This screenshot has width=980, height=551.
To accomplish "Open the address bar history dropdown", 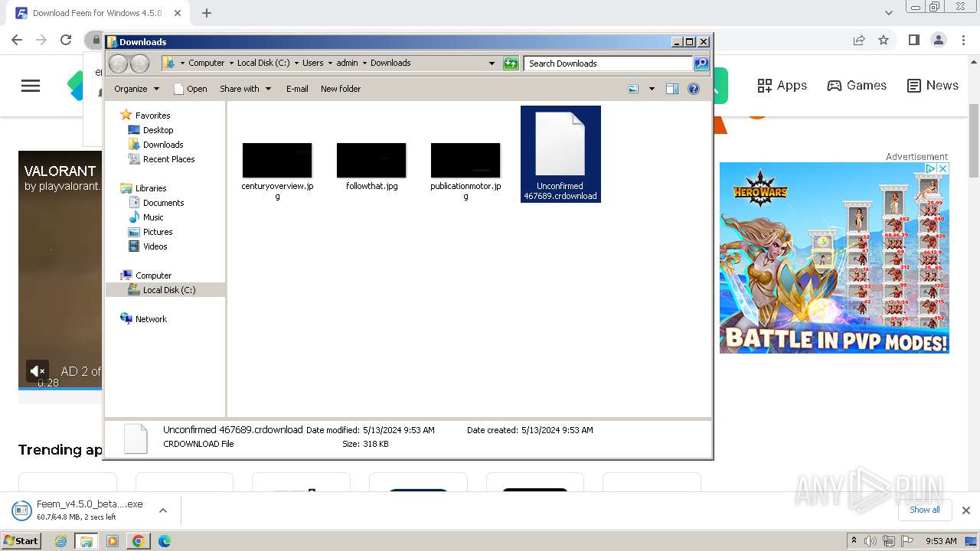I will point(492,64).
